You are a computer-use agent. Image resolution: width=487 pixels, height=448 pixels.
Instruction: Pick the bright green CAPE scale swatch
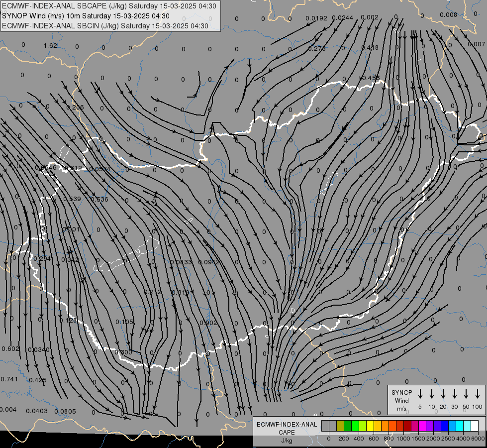(355, 426)
